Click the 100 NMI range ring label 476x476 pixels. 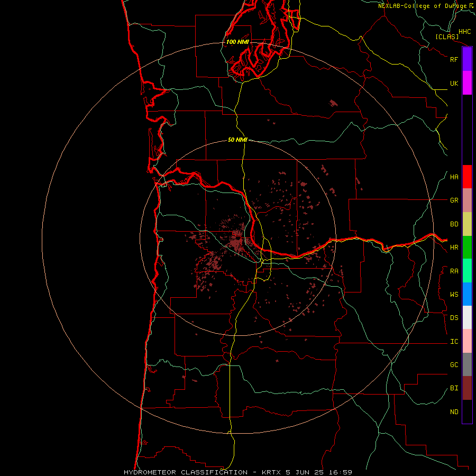pos(237,42)
